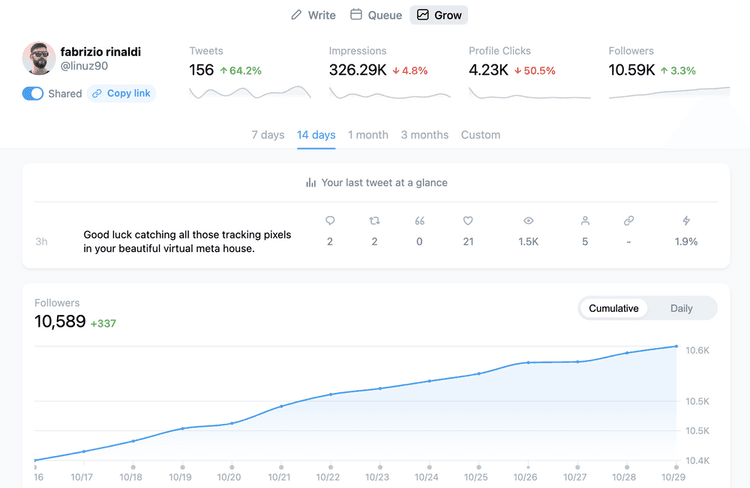The width and height of the screenshot is (750, 488).
Task: Click the retweets icon in tweet stats
Action: [375, 220]
